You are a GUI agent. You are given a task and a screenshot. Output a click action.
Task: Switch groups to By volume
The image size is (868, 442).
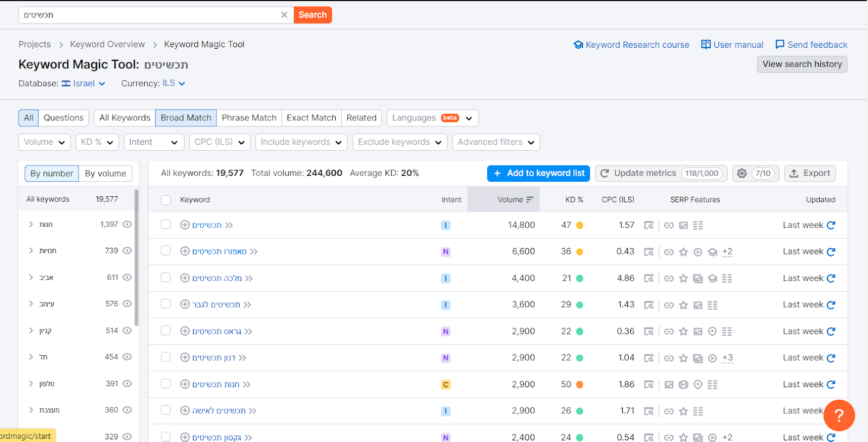[105, 174]
